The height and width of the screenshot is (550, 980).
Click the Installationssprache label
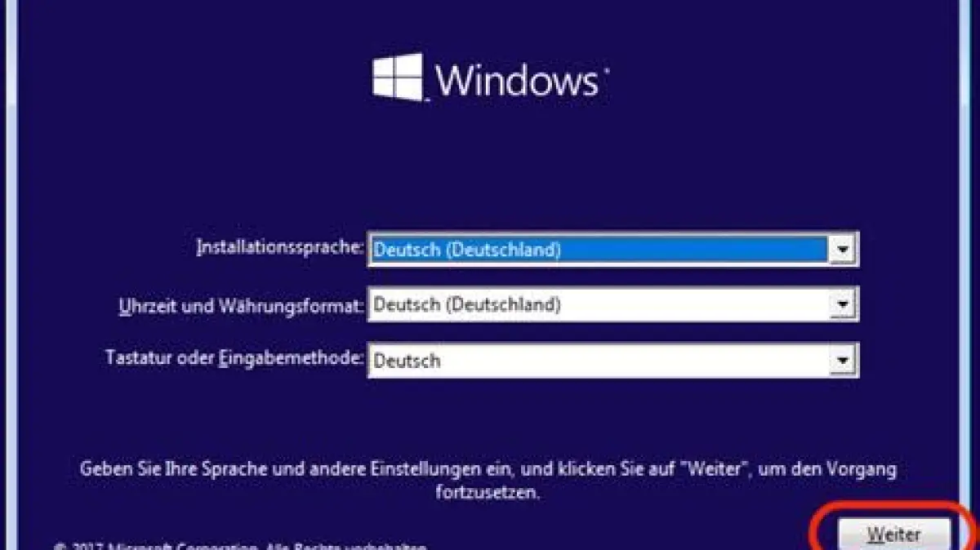279,246
